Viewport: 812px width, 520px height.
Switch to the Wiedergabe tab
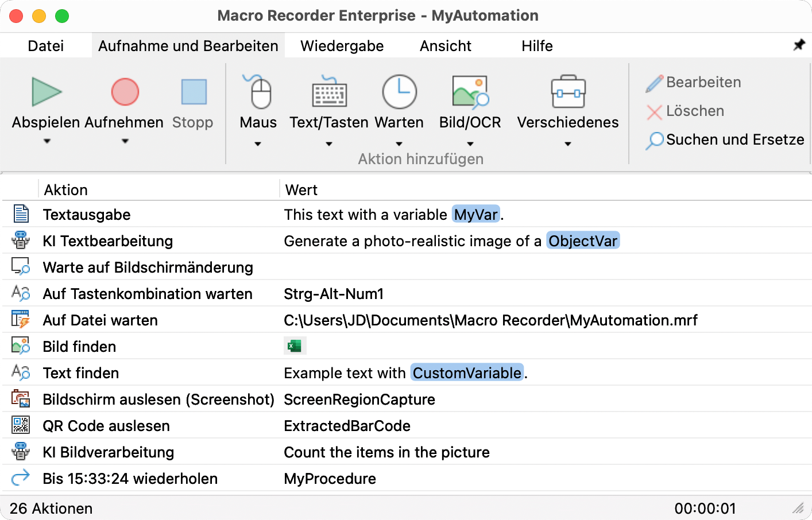342,45
